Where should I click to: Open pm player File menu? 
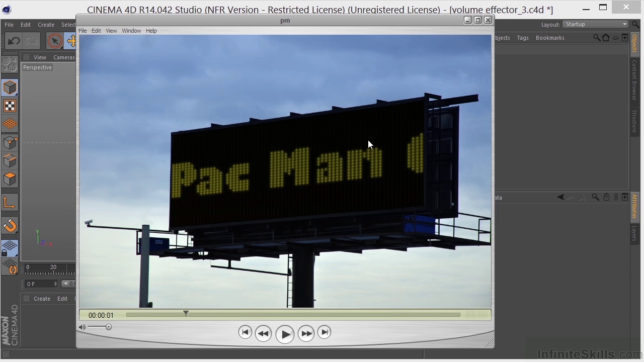[83, 31]
